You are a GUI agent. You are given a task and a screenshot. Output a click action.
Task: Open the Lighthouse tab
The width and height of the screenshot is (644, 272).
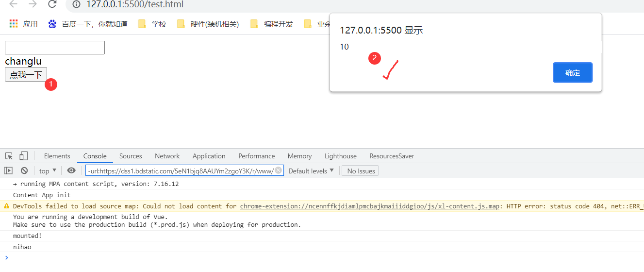point(341,156)
